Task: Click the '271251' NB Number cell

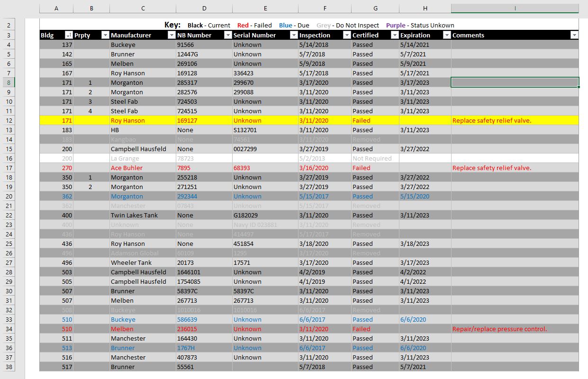Action: (204, 187)
